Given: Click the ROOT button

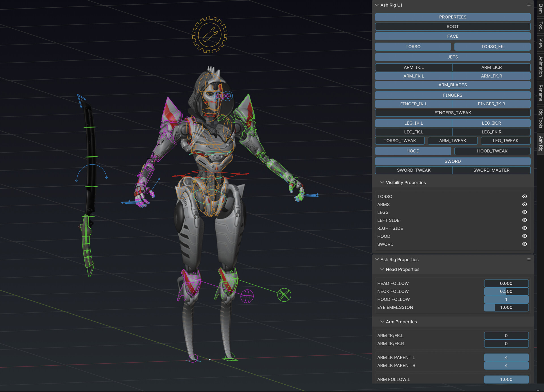Looking at the screenshot, I should point(452,26).
